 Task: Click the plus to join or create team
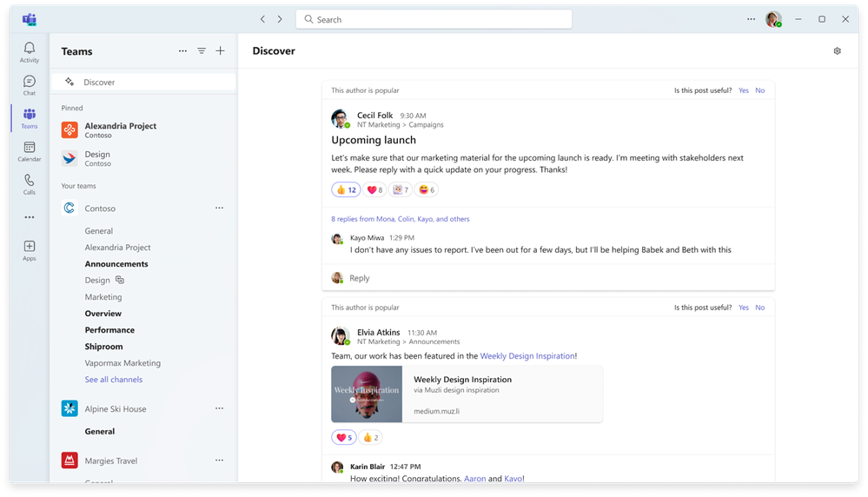point(221,51)
